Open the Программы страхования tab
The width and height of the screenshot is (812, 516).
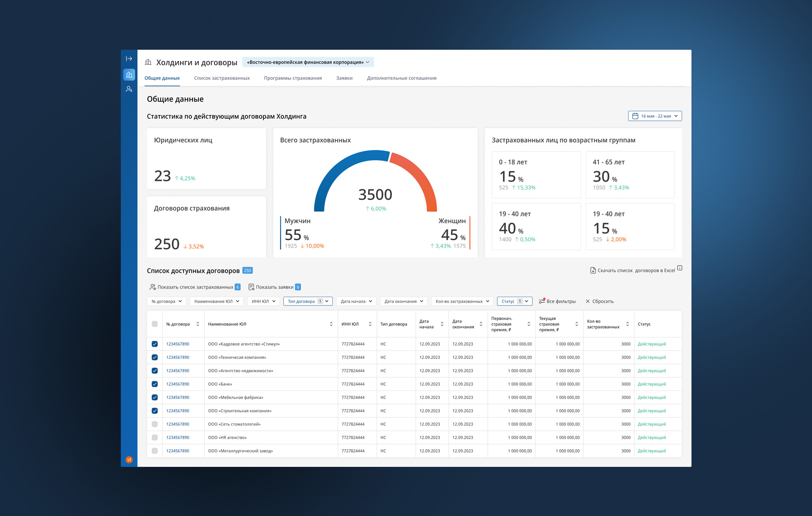point(293,78)
